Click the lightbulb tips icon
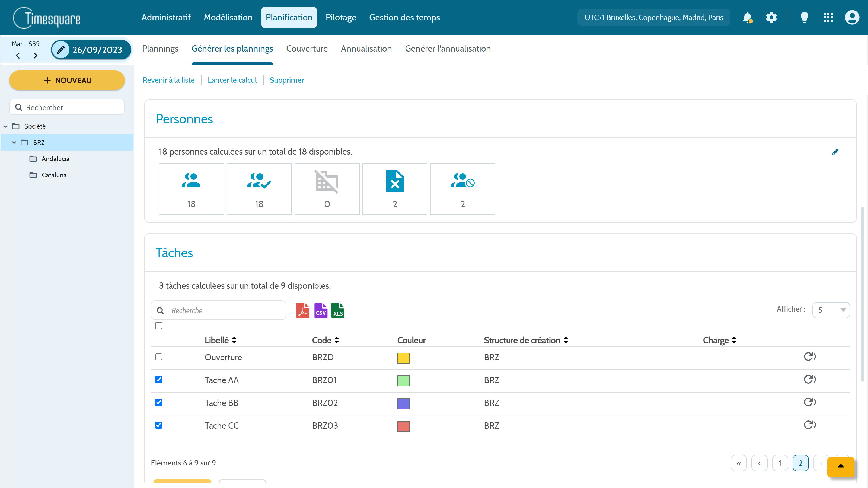 click(x=804, y=18)
